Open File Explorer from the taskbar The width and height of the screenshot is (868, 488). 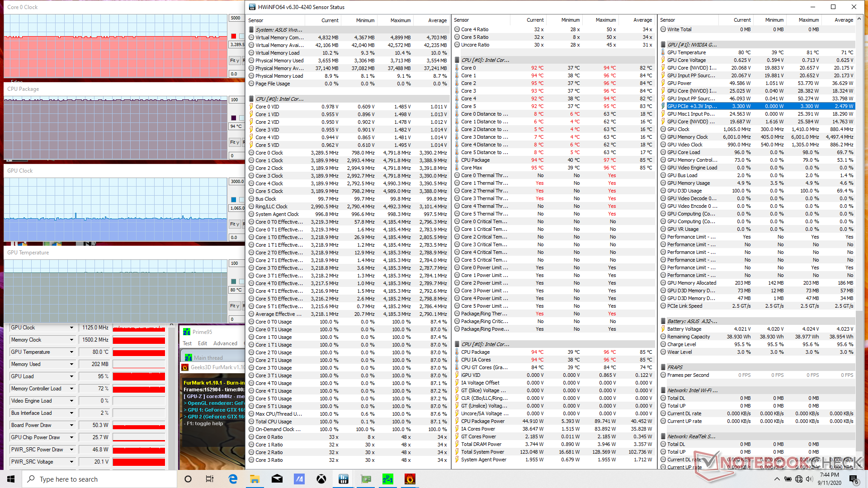[x=255, y=479]
